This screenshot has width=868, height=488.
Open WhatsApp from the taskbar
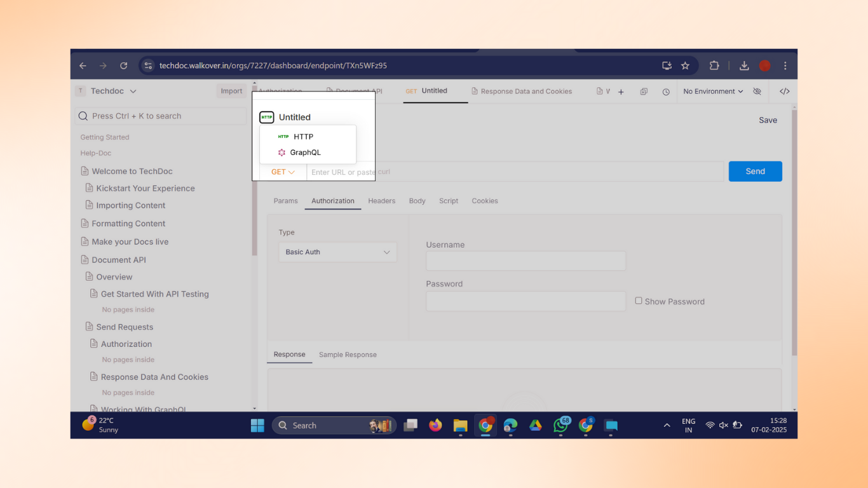pyautogui.click(x=560, y=426)
